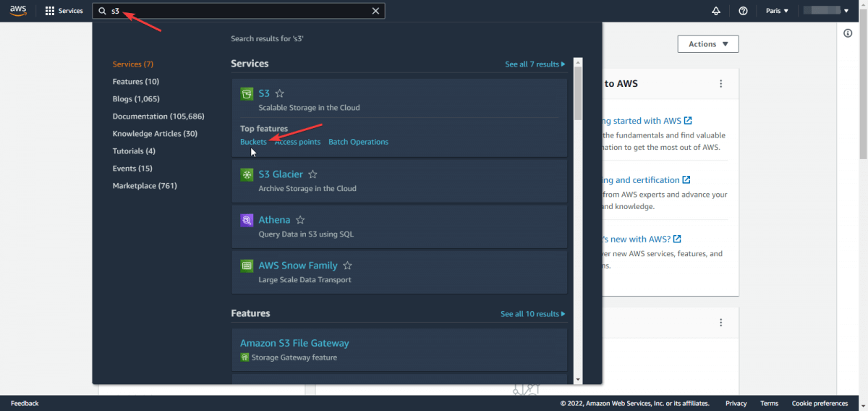Screen dimensions: 868x411
Task: Open the Athena service link
Action: click(274, 220)
